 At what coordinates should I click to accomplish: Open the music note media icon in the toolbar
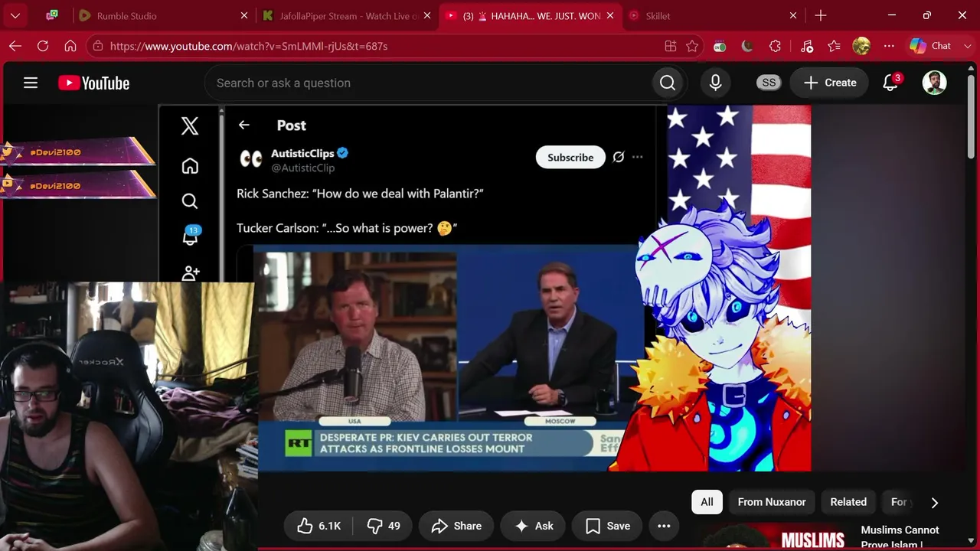pos(807,46)
